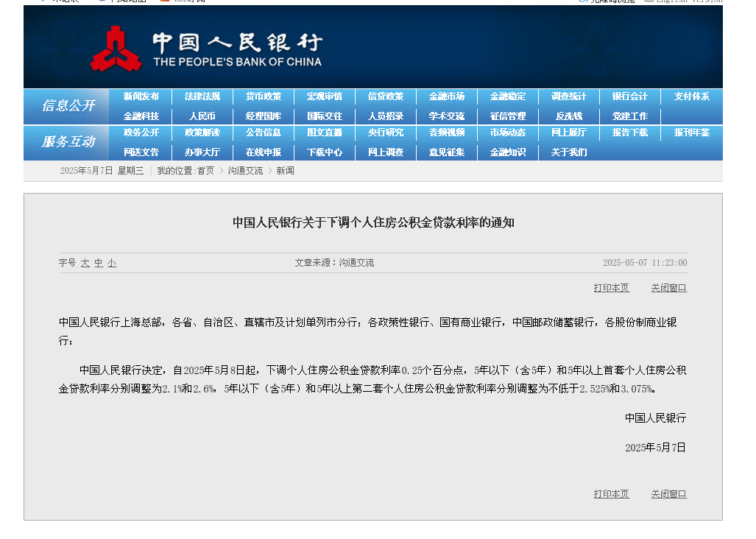Click the People's Bank of China logo
This screenshot has height=539, width=756.
tap(206, 50)
